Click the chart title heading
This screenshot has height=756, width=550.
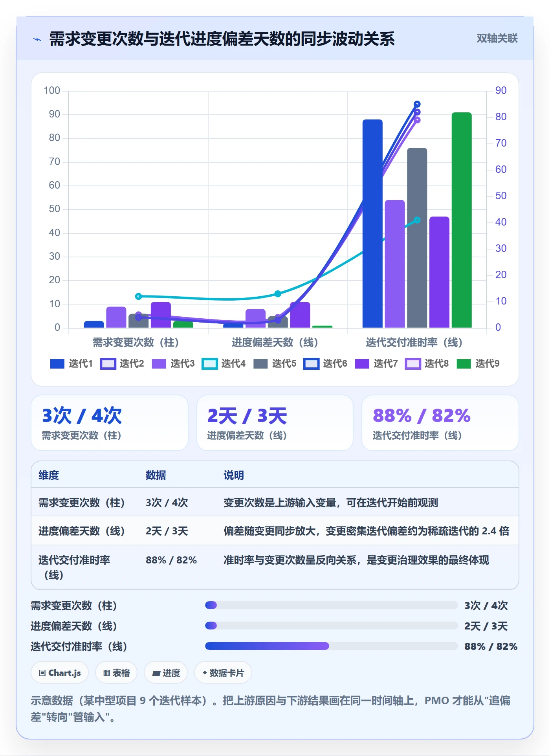(x=222, y=39)
